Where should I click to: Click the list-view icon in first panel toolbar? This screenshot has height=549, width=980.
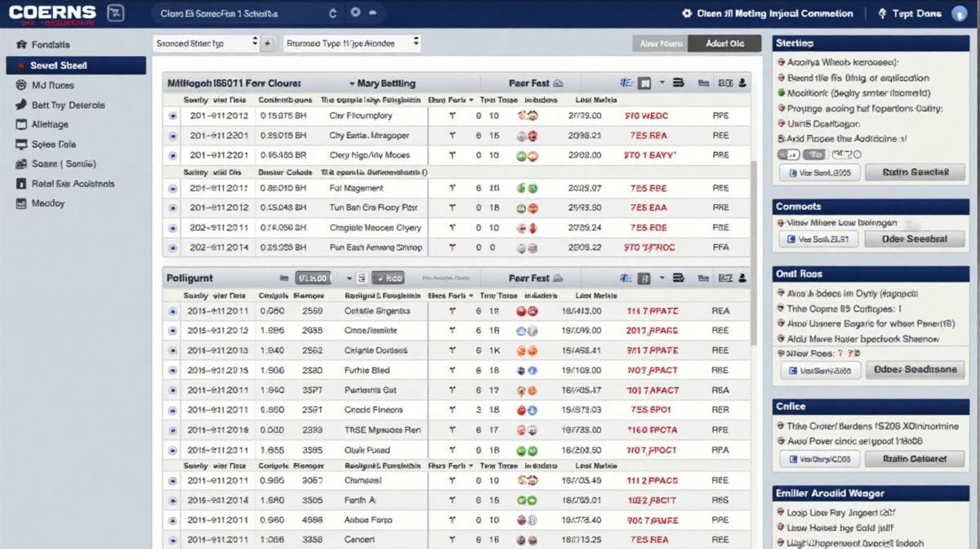[x=626, y=83]
